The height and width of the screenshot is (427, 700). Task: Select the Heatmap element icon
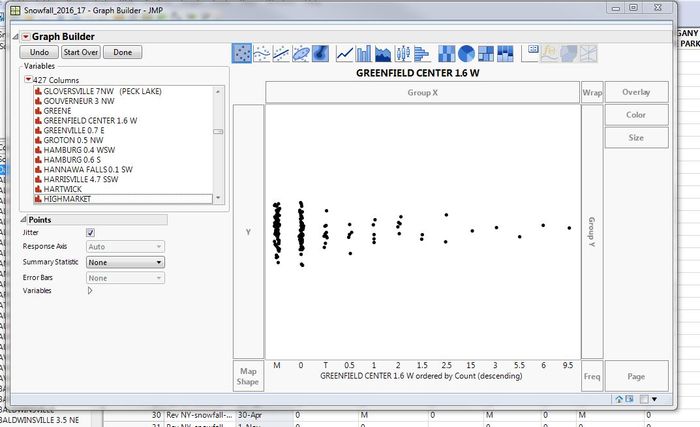446,54
